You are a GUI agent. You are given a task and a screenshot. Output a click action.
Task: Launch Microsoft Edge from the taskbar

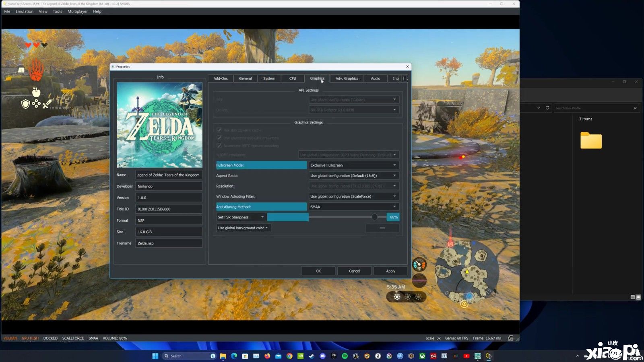234,356
